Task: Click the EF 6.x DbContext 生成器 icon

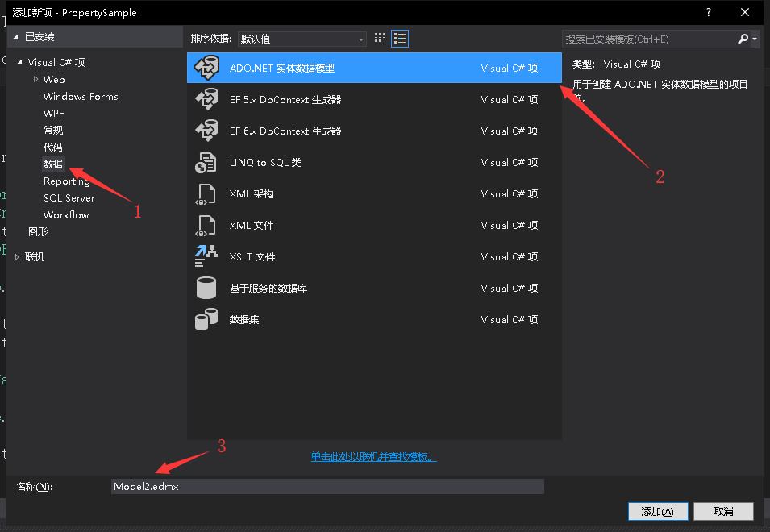Action: pyautogui.click(x=206, y=131)
